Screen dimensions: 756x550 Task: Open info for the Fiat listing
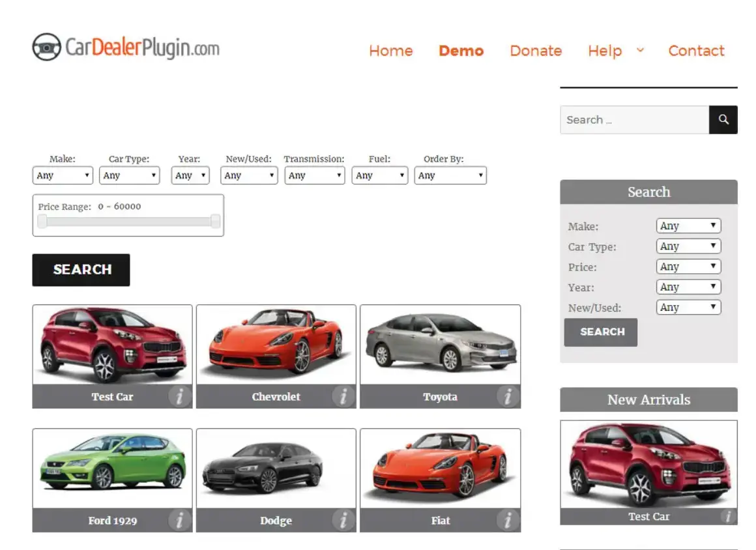(x=508, y=520)
